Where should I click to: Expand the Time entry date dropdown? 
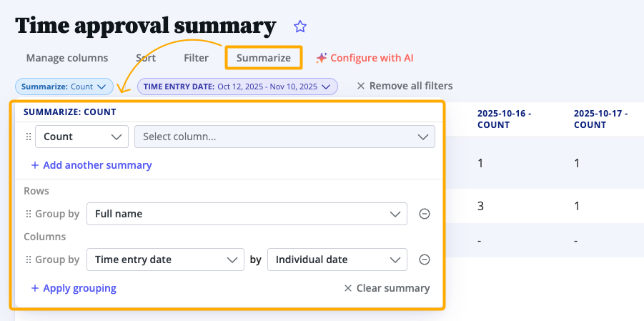point(165,260)
